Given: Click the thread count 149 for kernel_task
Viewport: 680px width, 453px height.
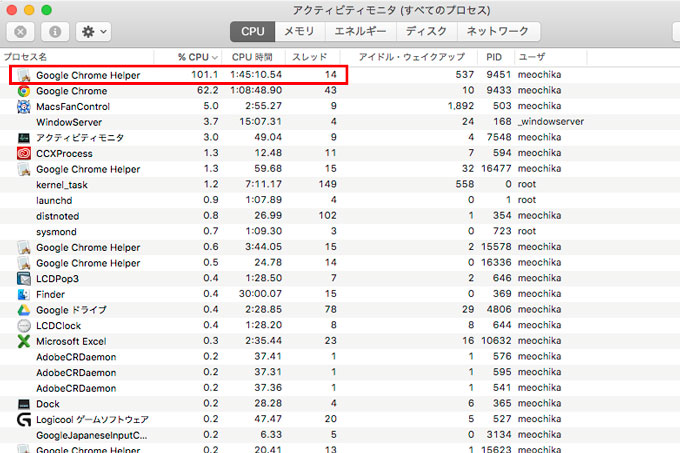Looking at the screenshot, I should 327,184.
